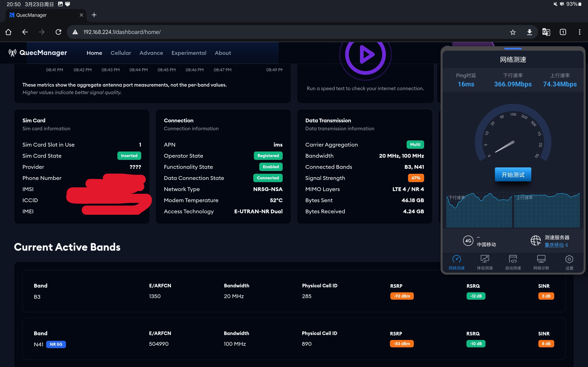Close the QuecManager browser tab
Screen dimensions: 588x367
[x=81, y=15]
